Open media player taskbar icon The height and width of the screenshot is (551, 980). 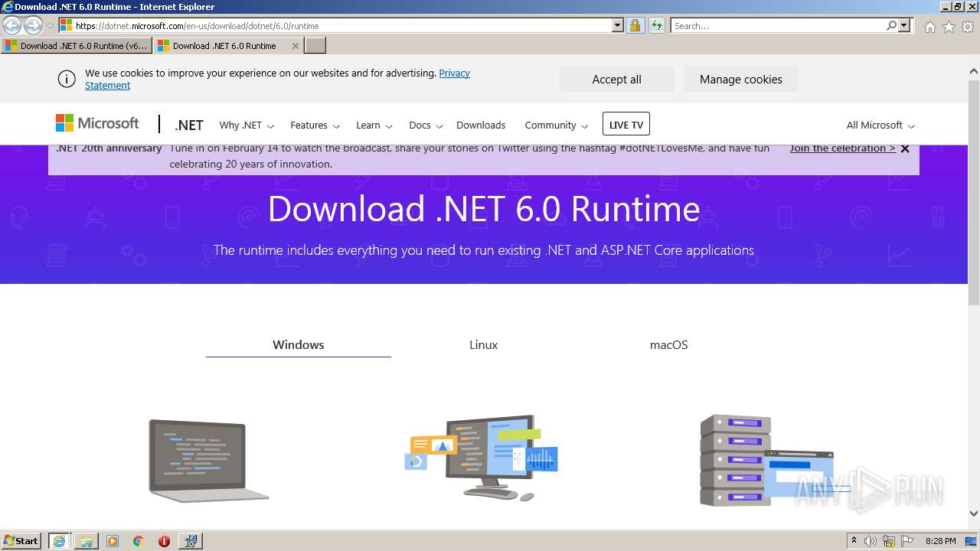pos(112,540)
